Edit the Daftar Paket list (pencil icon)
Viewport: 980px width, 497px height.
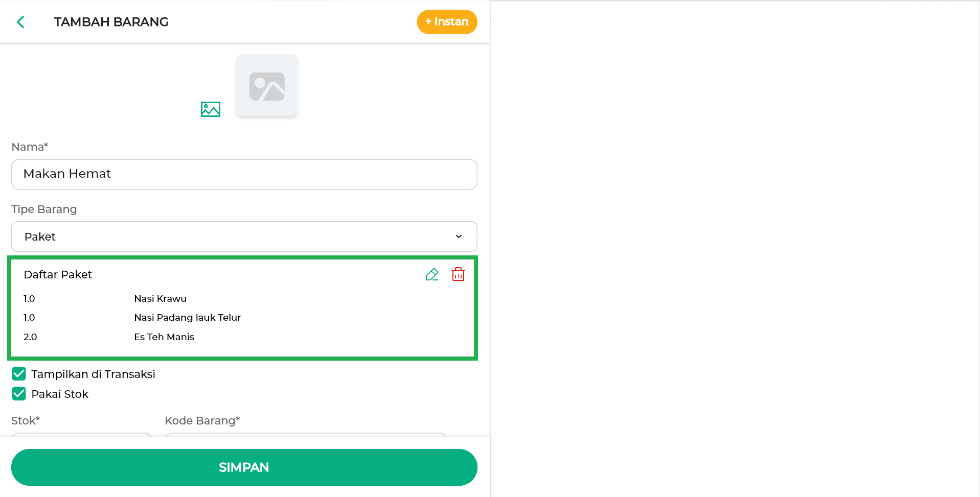click(x=432, y=274)
